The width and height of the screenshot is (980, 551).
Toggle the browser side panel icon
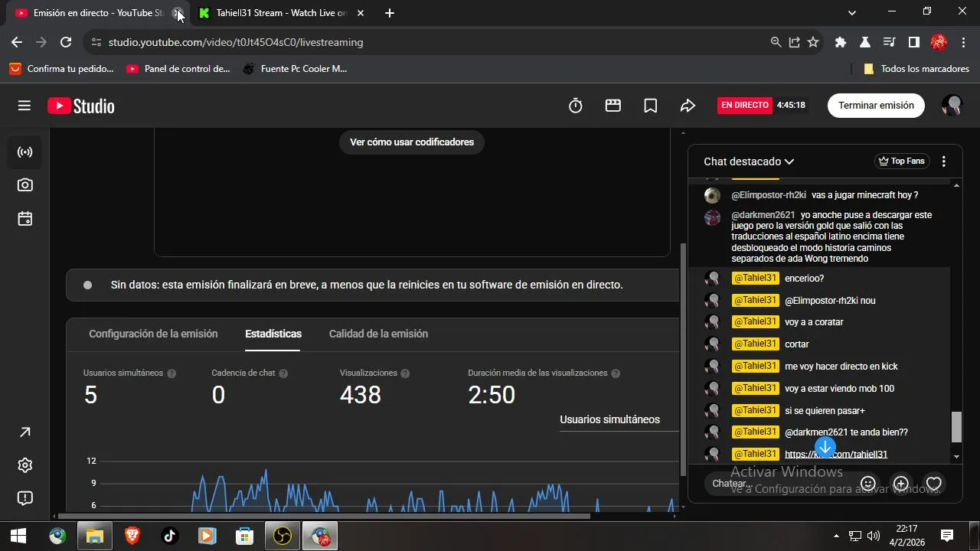913,42
